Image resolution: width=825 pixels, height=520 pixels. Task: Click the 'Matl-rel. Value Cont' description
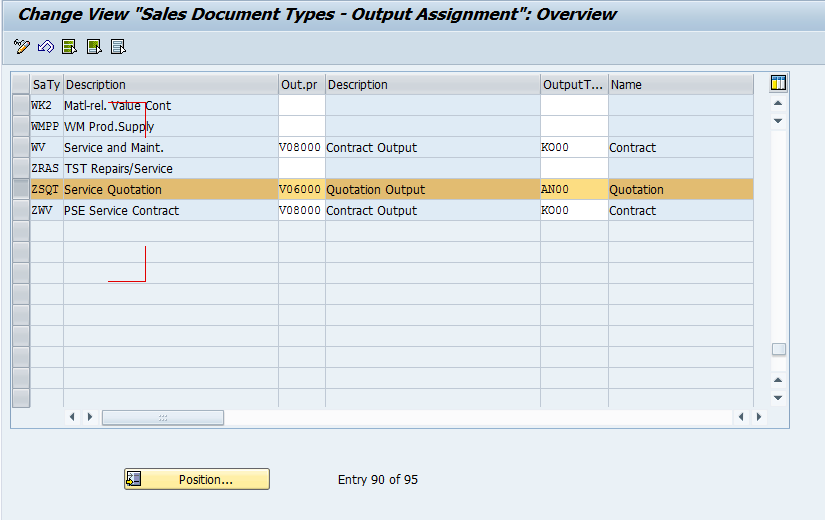pos(117,106)
